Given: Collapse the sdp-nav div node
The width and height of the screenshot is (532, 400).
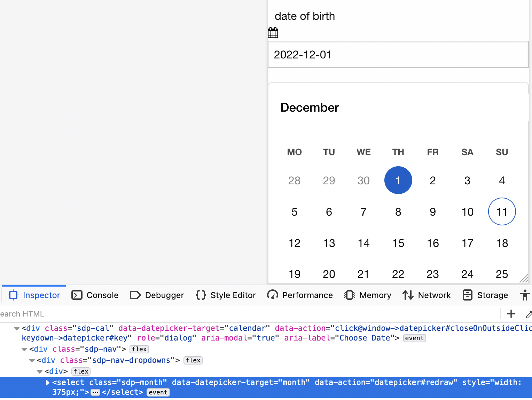Looking at the screenshot, I should (x=24, y=349).
